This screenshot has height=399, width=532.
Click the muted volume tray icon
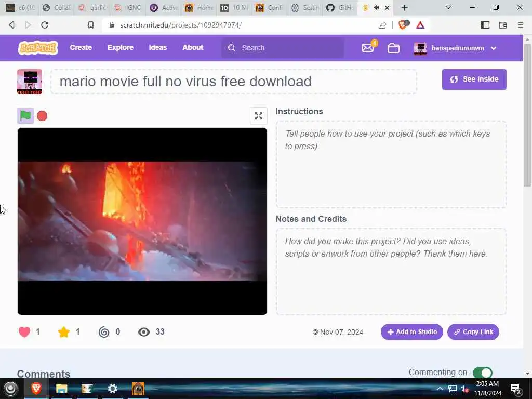pos(464,389)
